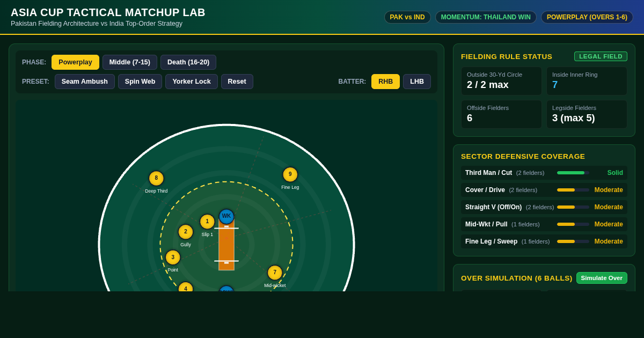Select fielder 3 Point marker
The image size is (644, 338).
click(173, 258)
